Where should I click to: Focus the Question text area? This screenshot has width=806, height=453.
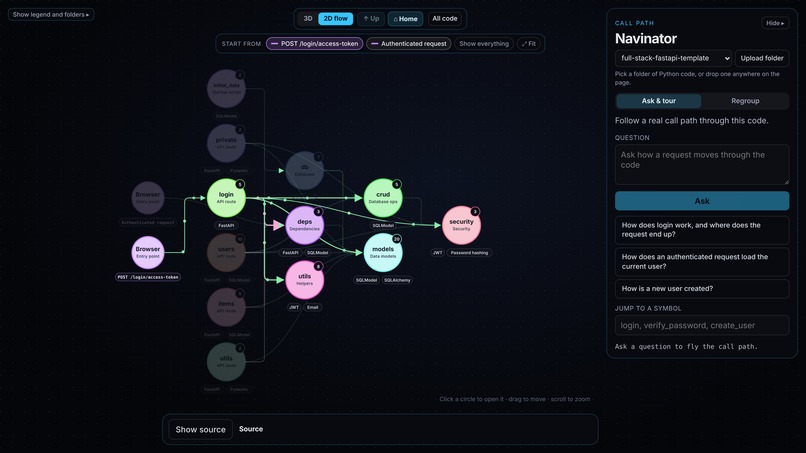702,165
